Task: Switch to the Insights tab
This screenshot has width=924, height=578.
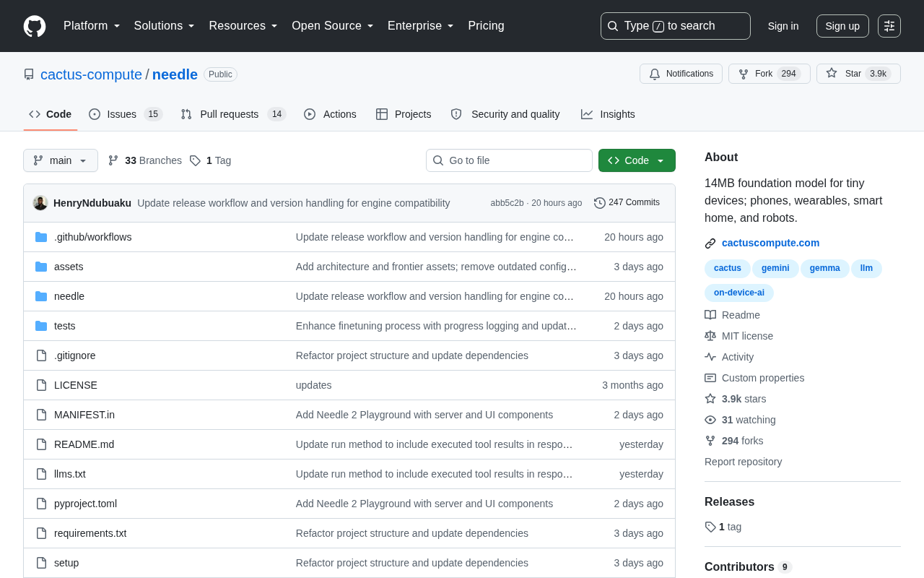Action: pyautogui.click(x=608, y=114)
